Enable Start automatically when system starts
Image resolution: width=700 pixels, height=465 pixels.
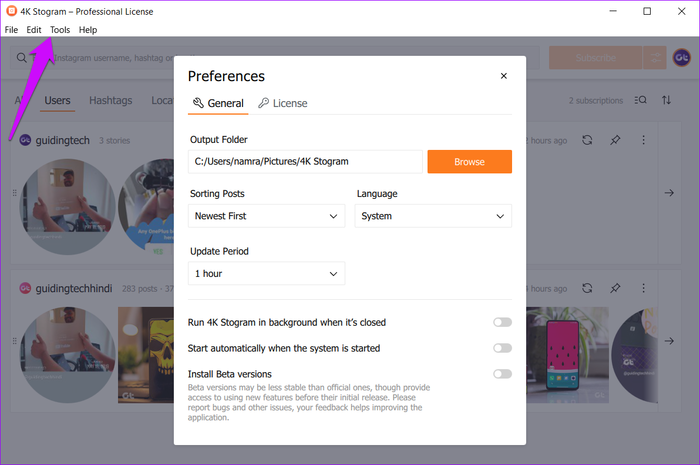coord(502,348)
